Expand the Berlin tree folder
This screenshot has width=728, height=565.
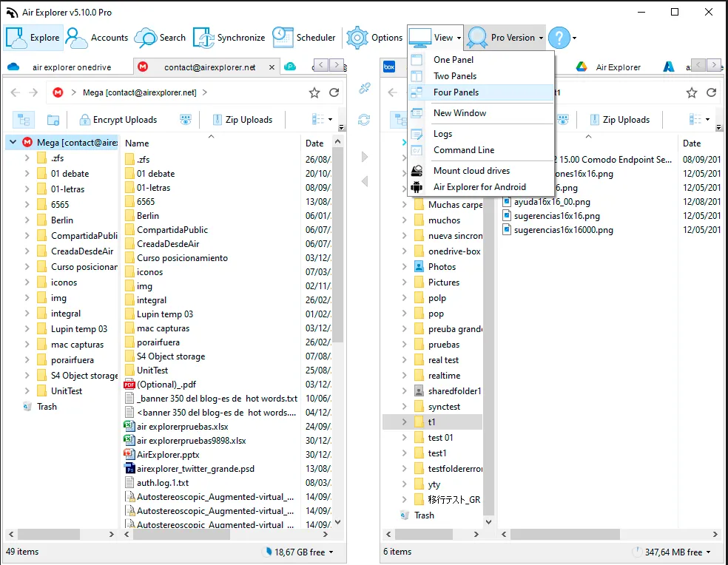click(27, 220)
